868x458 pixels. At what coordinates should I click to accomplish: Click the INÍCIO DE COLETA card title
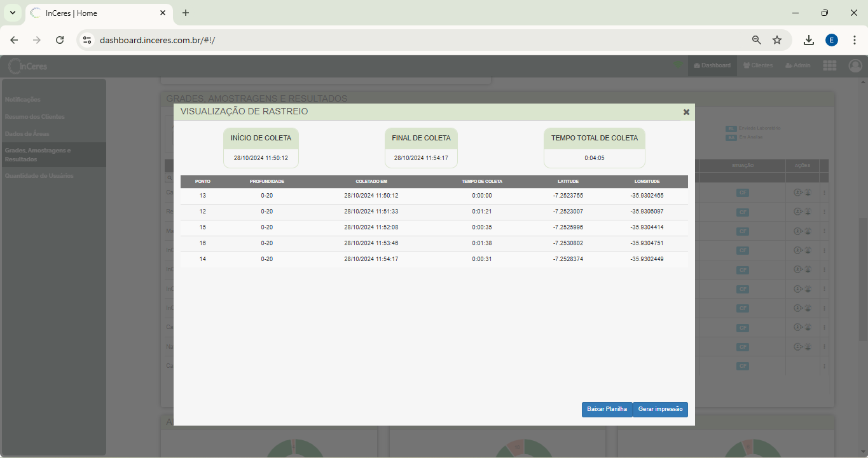(261, 138)
